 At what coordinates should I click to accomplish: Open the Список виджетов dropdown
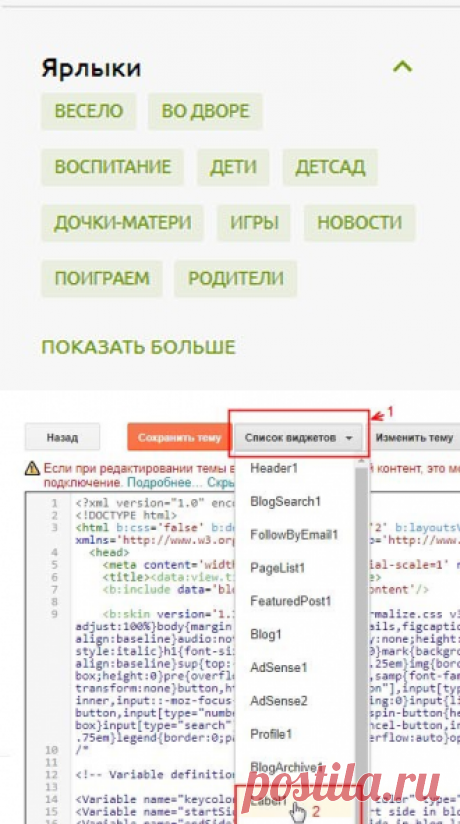coord(299,437)
